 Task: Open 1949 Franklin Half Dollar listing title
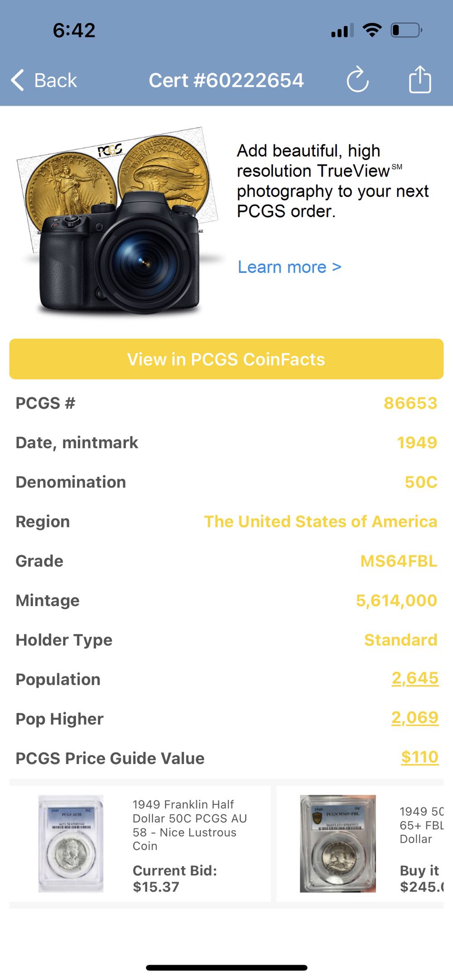pyautogui.click(x=189, y=825)
